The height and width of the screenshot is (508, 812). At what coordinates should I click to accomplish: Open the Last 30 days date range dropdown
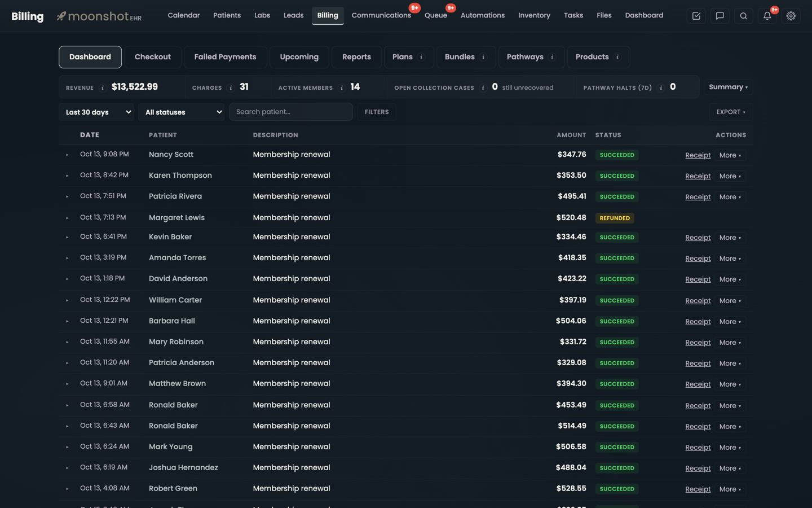click(x=96, y=112)
